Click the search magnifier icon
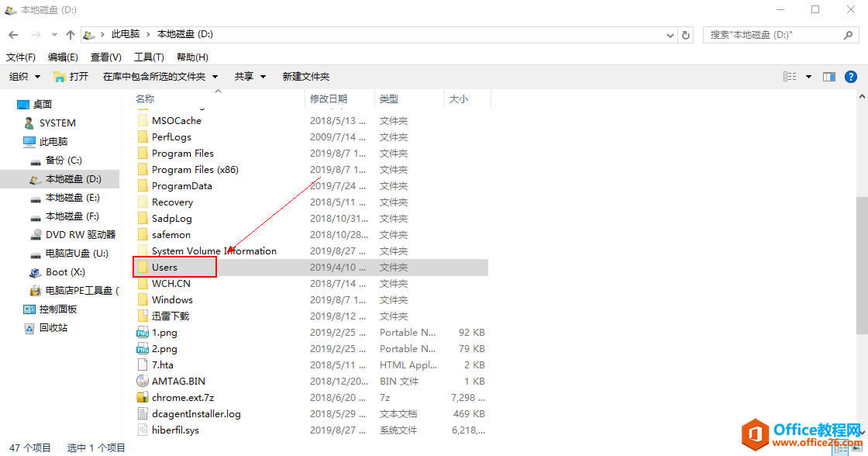Viewport: 868px width, 456px height. click(x=848, y=35)
